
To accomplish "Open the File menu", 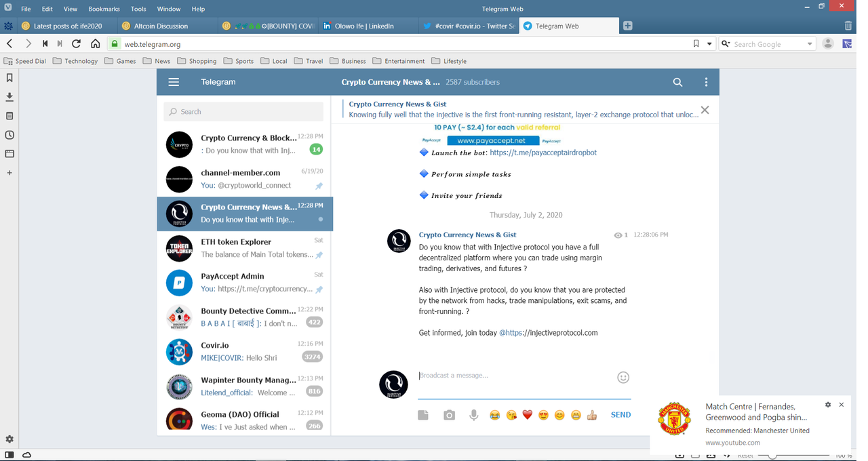I will [26, 9].
